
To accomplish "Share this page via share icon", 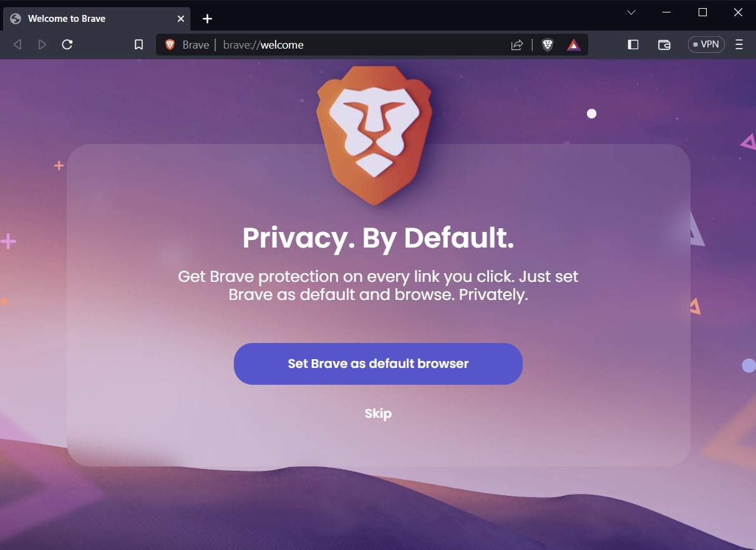I will (516, 45).
